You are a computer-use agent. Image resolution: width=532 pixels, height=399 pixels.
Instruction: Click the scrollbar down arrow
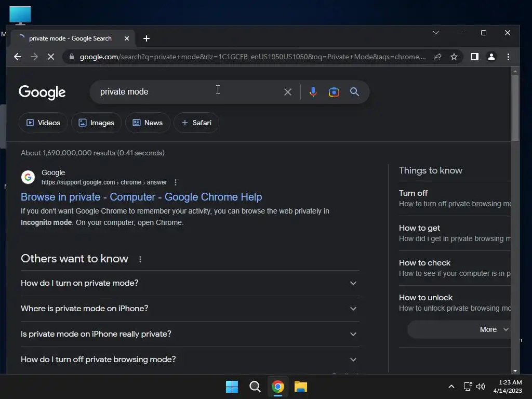(515, 371)
